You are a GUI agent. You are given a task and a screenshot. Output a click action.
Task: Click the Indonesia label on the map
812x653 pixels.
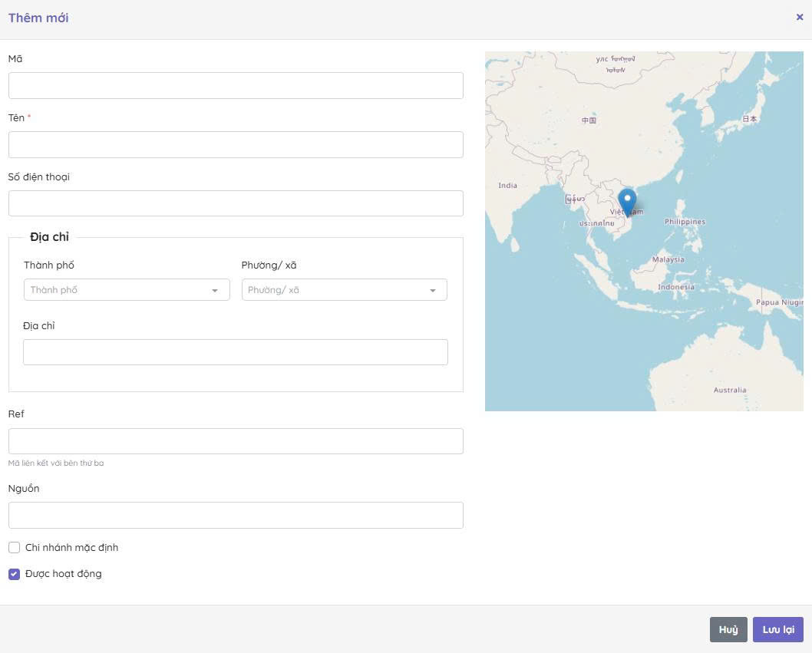(x=675, y=287)
